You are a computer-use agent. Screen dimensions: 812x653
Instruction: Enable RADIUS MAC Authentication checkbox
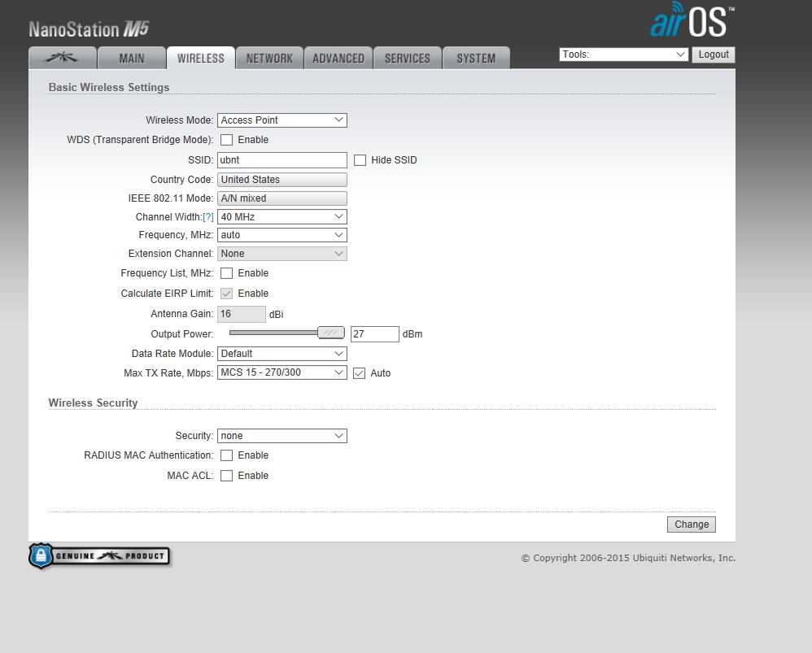click(x=227, y=455)
